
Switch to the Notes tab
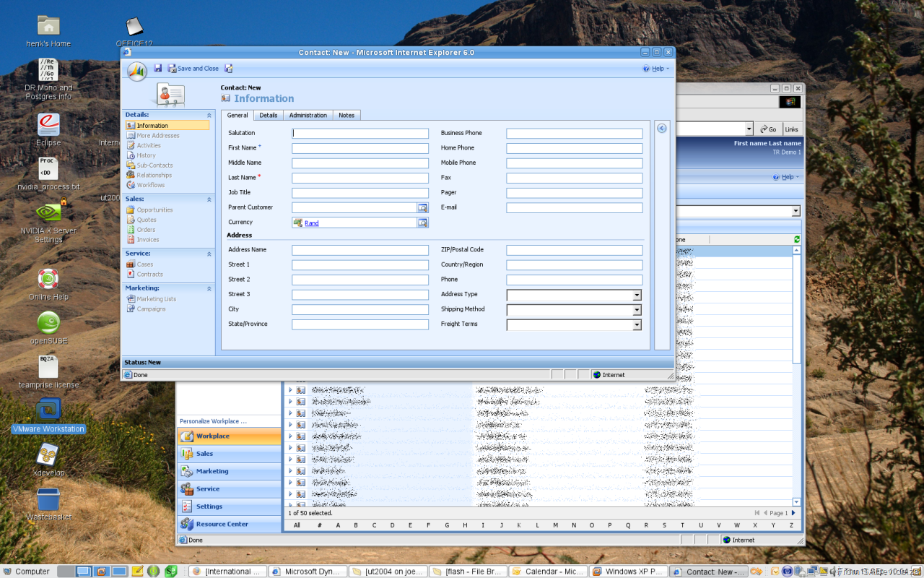point(346,115)
